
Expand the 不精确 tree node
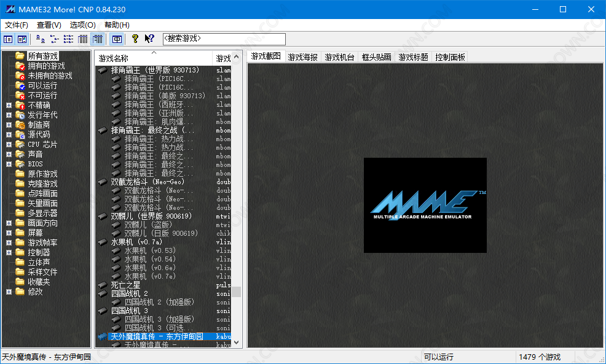tap(9, 106)
